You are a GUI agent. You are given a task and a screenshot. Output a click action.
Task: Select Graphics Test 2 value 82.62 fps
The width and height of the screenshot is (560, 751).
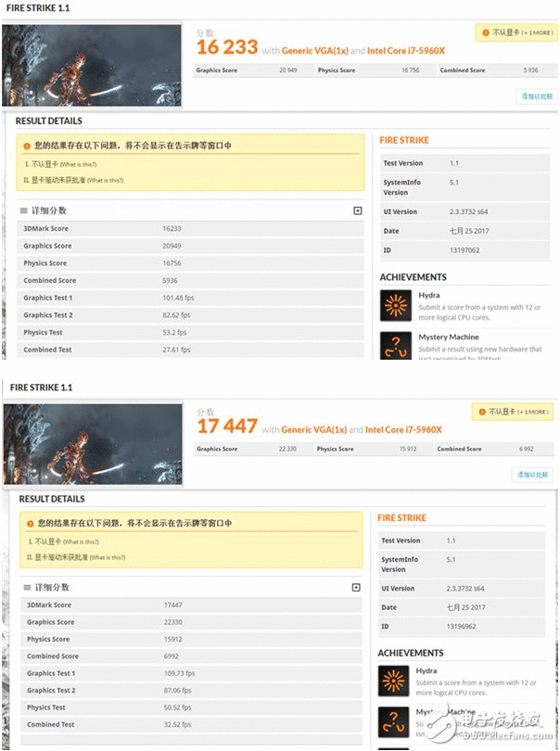click(x=176, y=315)
